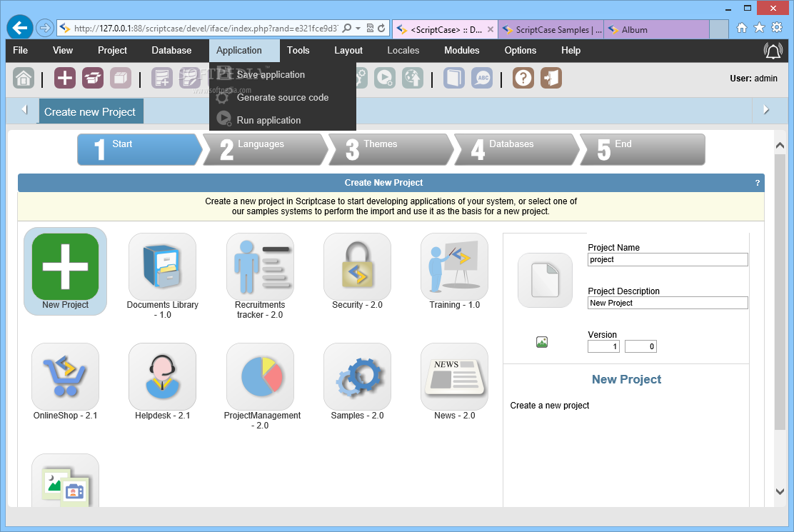Image resolution: width=794 pixels, height=532 pixels.
Task: Open the Modules menu
Action: click(462, 50)
